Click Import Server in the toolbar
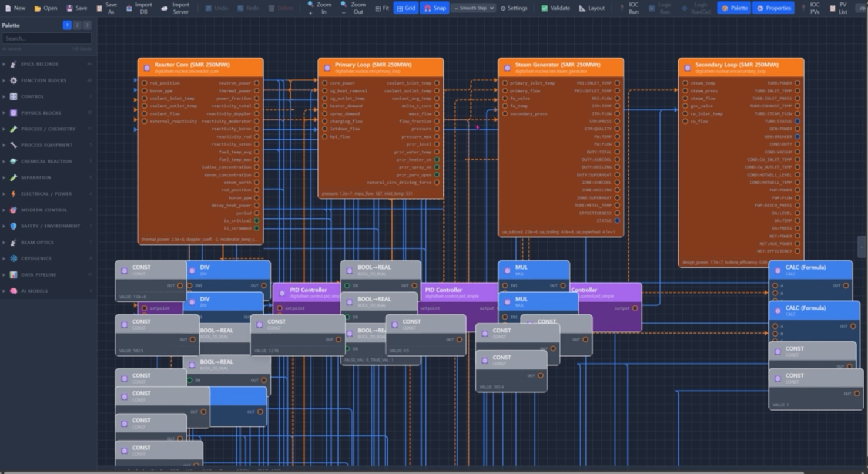868x474 pixels. [x=175, y=8]
